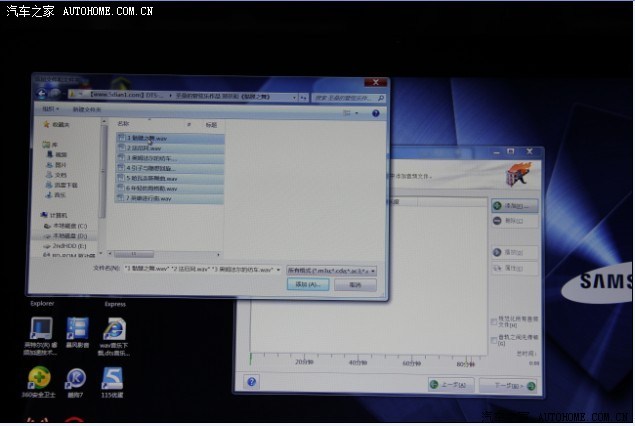Toggle the no pause between tracks checkbox
The image size is (635, 426).
493,339
